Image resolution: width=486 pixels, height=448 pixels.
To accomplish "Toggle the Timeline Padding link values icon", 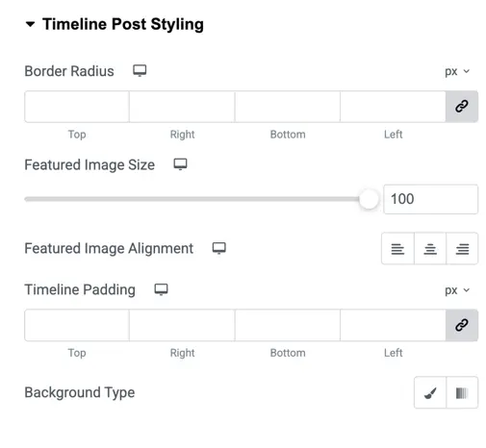I will click(462, 325).
